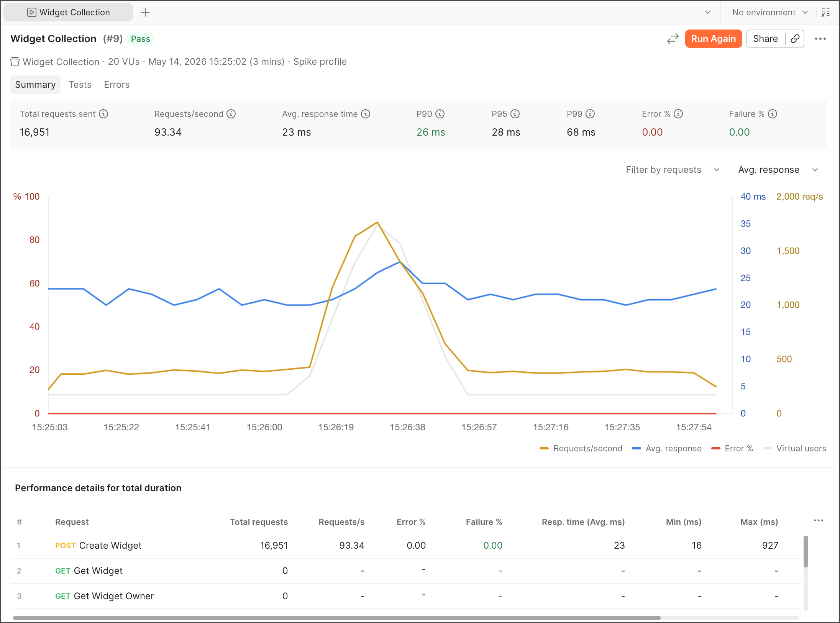The image size is (840, 623).
Task: Show info icon beside Error %
Action: 678,114
